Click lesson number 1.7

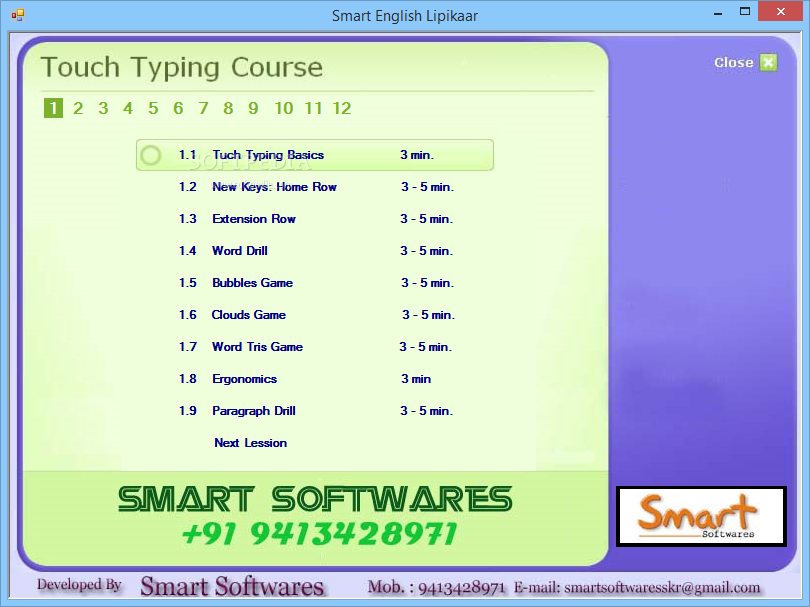(188, 347)
